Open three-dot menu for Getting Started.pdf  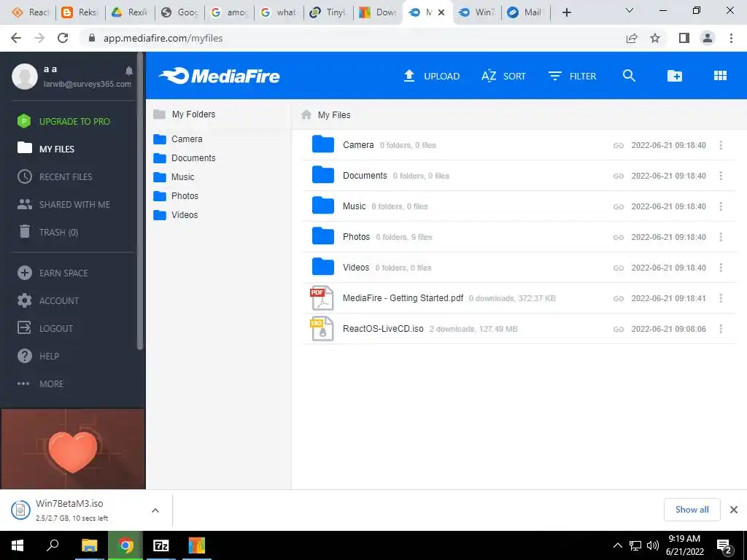pyautogui.click(x=721, y=298)
